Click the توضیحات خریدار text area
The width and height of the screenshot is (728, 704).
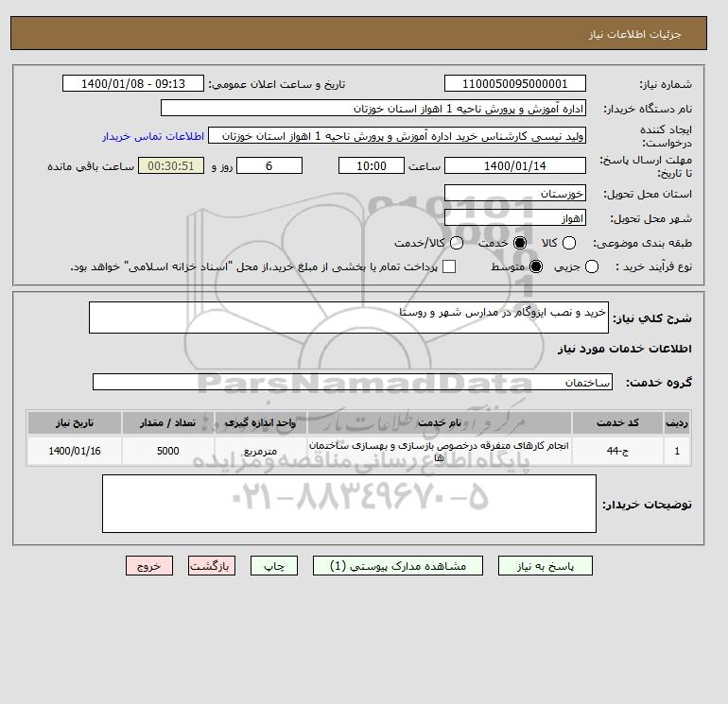click(x=349, y=504)
